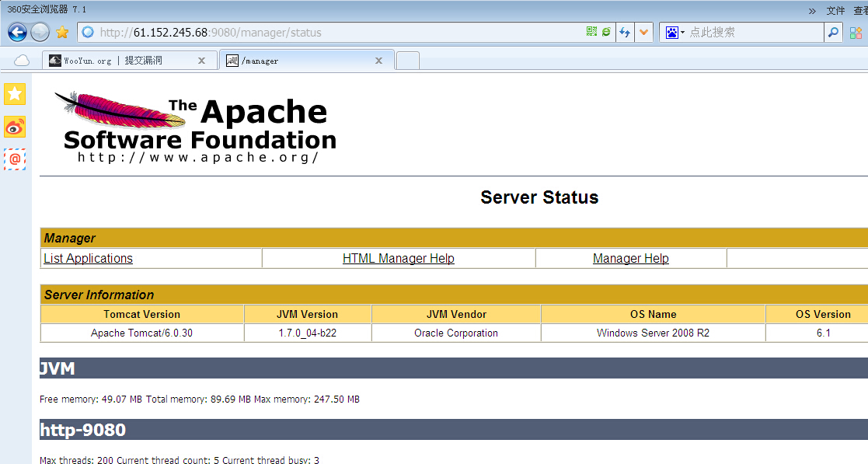Click the cloud icon left of tabs
The image size is (868, 464).
point(22,61)
